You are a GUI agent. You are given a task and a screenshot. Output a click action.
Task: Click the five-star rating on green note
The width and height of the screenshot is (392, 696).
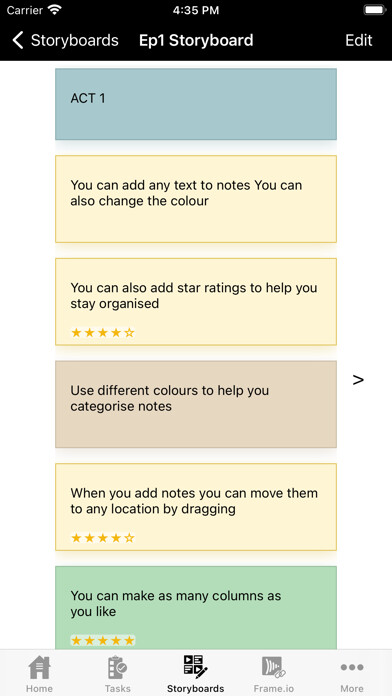click(x=103, y=640)
